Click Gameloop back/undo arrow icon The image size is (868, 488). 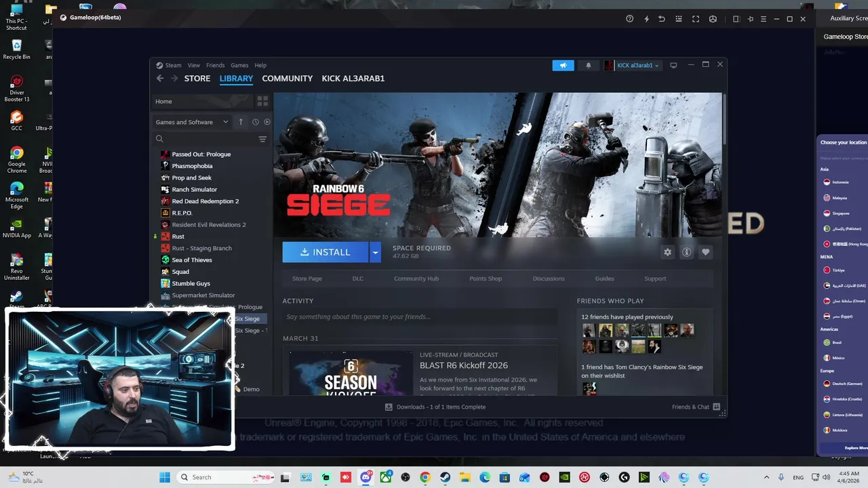662,19
